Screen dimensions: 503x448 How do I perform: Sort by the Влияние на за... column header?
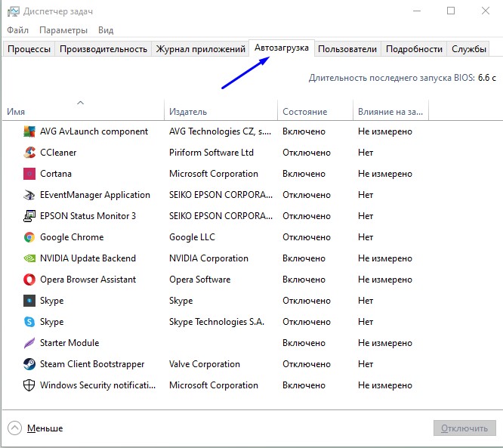click(390, 110)
